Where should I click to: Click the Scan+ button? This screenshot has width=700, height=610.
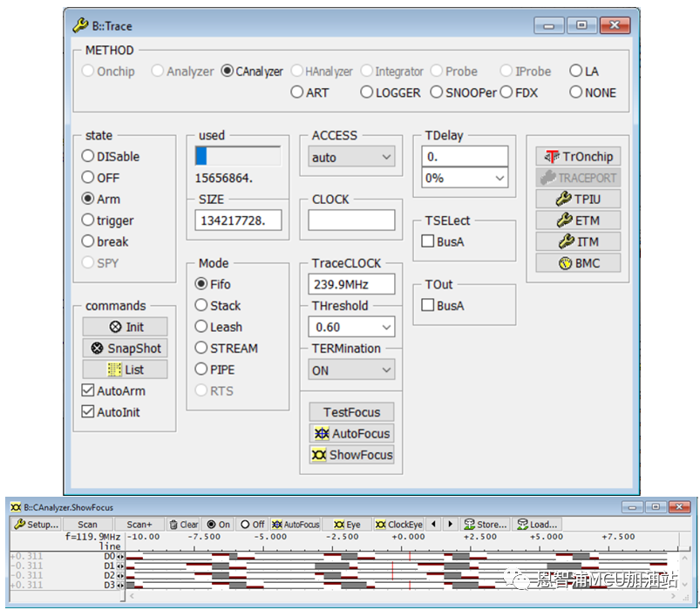click(139, 525)
